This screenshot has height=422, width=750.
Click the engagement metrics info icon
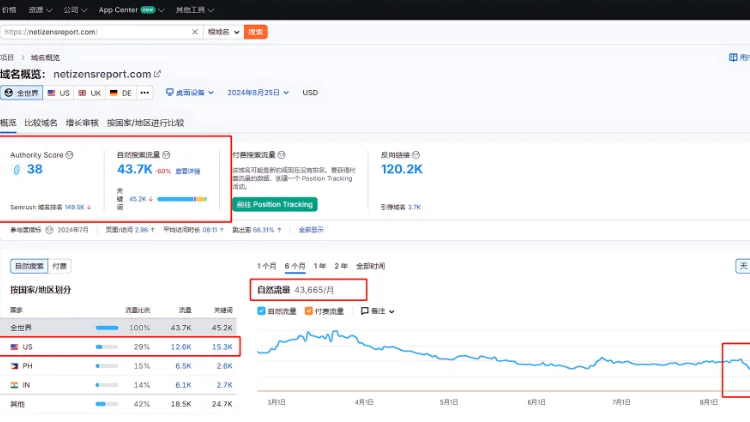click(49, 230)
